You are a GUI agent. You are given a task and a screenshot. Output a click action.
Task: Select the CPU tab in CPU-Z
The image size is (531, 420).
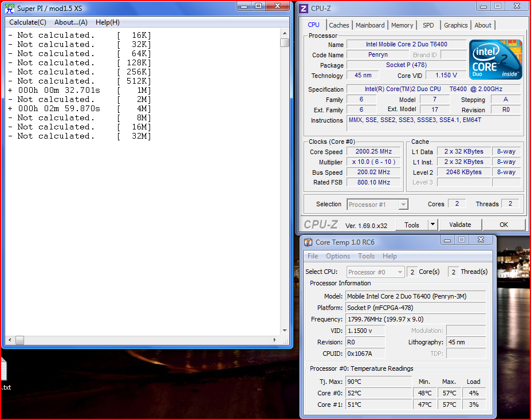point(313,25)
